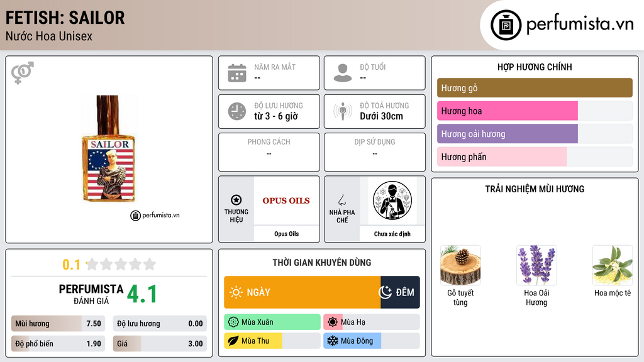Screen dimensions: 644x362
Task: Click the Nước Hoa Unisex subtitle
Action: [x=49, y=36]
